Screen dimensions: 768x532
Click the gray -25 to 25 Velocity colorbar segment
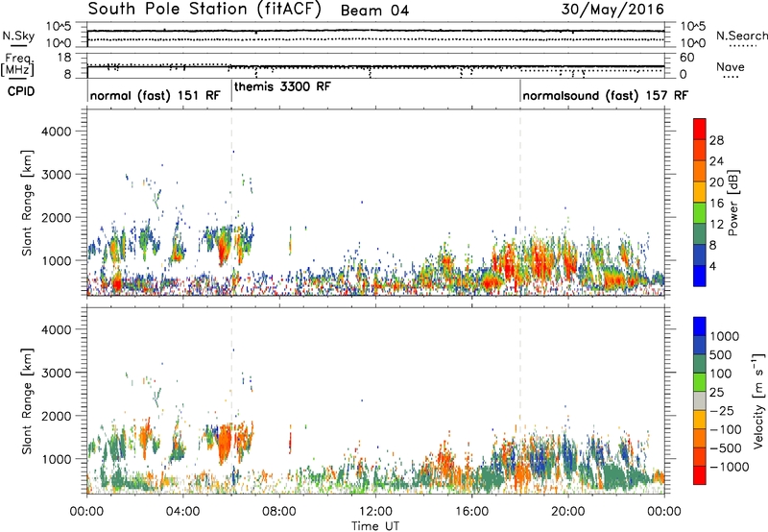tap(700, 401)
